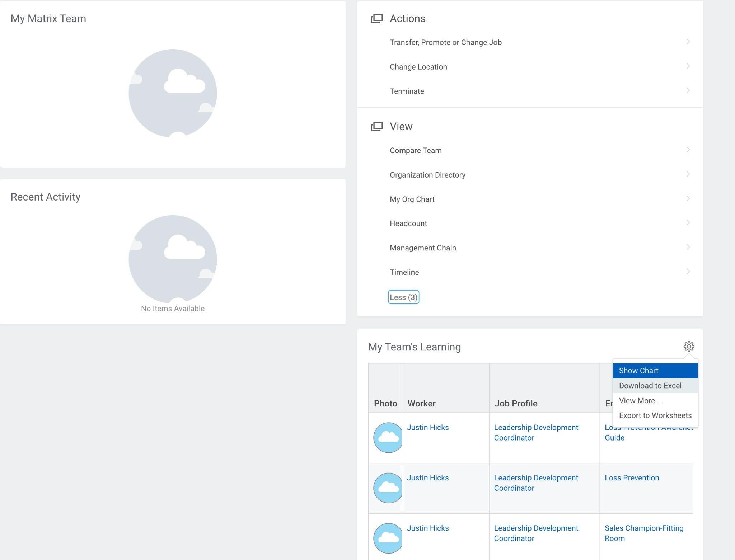Pick Export to Worksheets option
Image resolution: width=735 pixels, height=560 pixels.
point(655,415)
